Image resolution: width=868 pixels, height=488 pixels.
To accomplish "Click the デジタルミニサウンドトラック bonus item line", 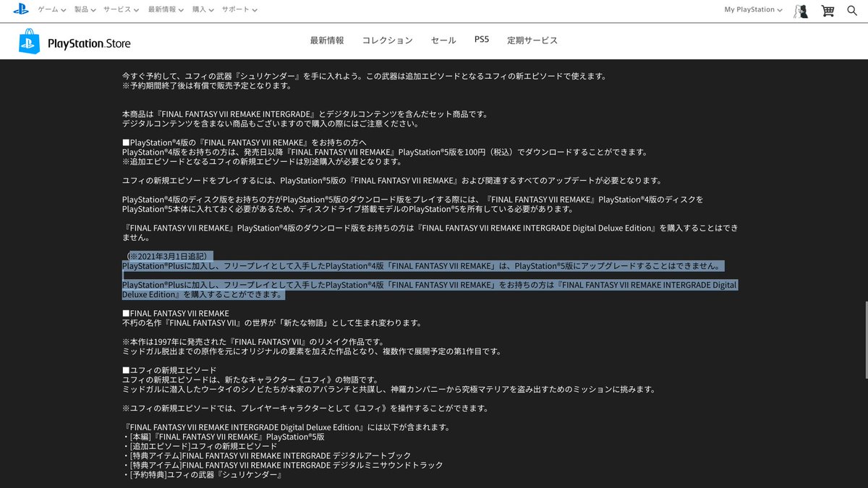I will 283,465.
